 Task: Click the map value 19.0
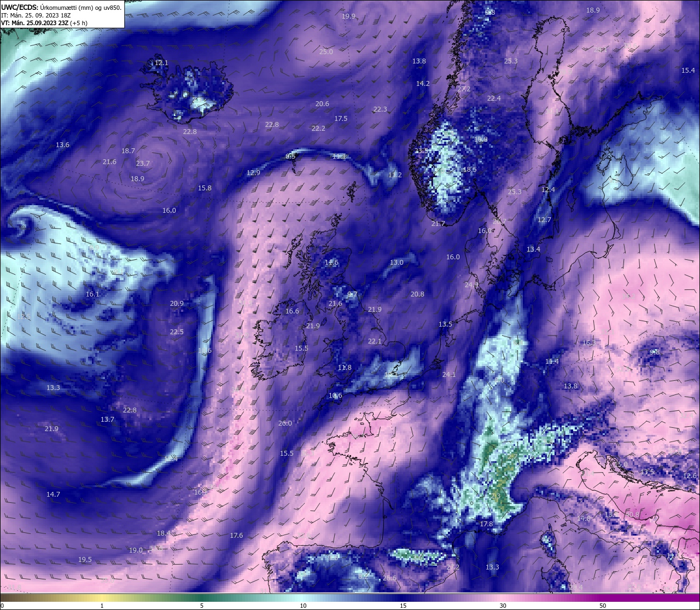136,550
